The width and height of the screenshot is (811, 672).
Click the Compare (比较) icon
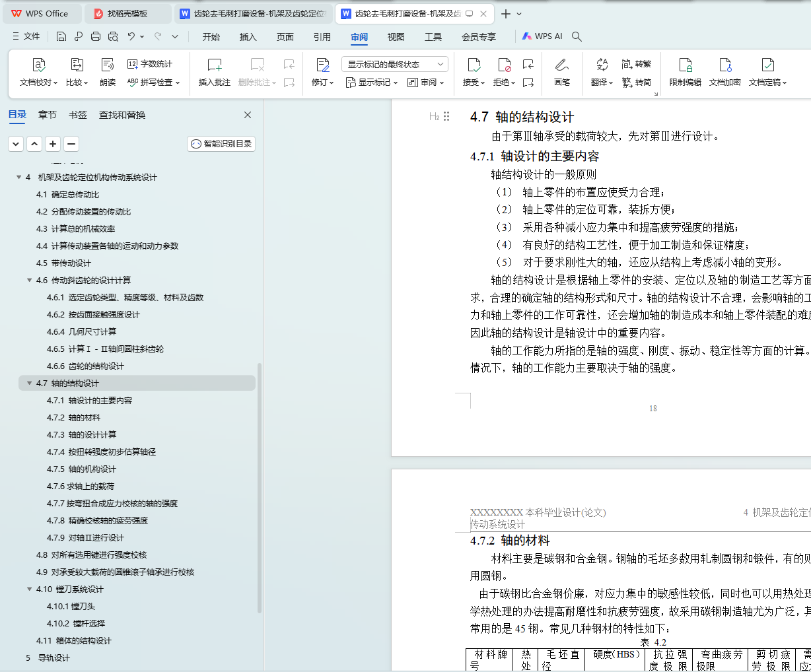[x=77, y=73]
